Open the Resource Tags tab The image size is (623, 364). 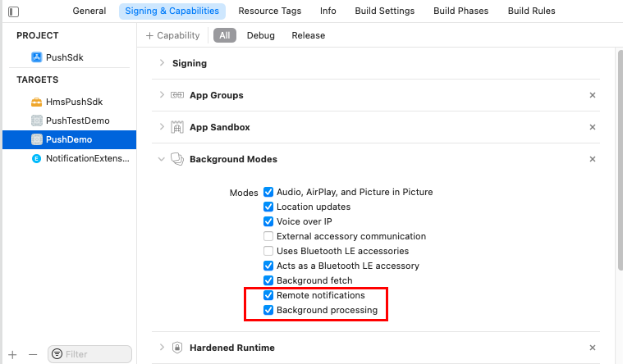point(270,11)
